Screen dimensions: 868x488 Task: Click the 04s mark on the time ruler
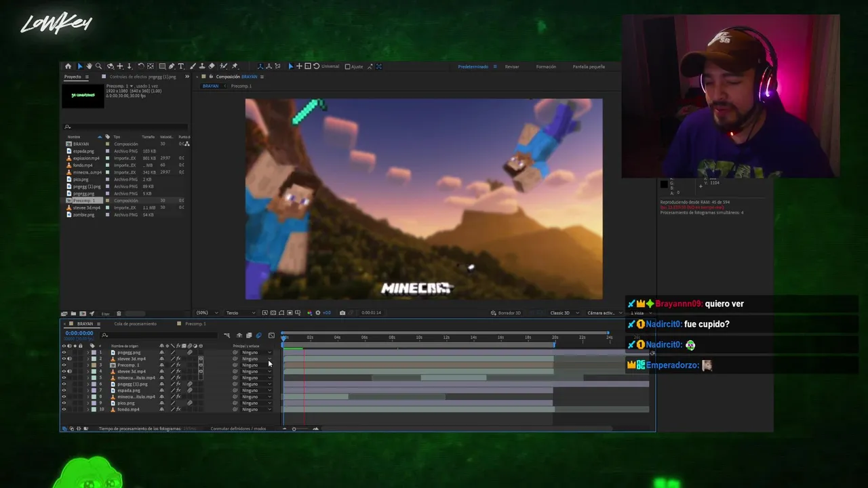click(337, 337)
